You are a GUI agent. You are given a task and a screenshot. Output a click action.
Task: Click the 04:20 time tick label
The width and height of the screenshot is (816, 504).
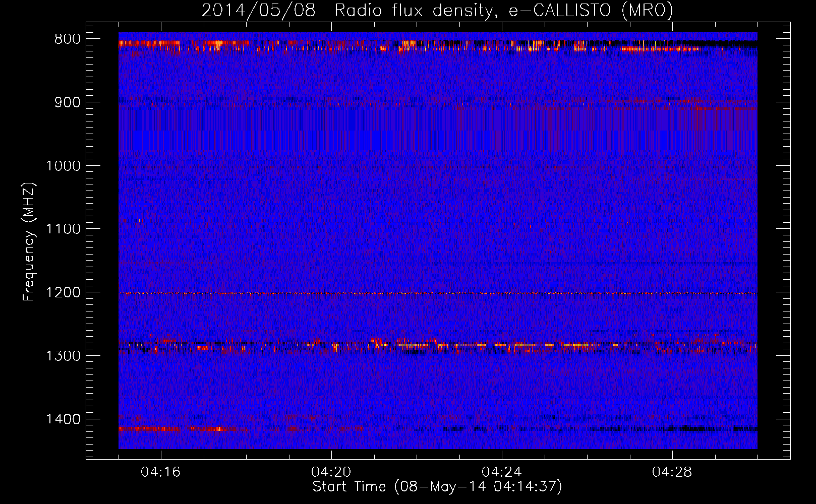[331, 472]
